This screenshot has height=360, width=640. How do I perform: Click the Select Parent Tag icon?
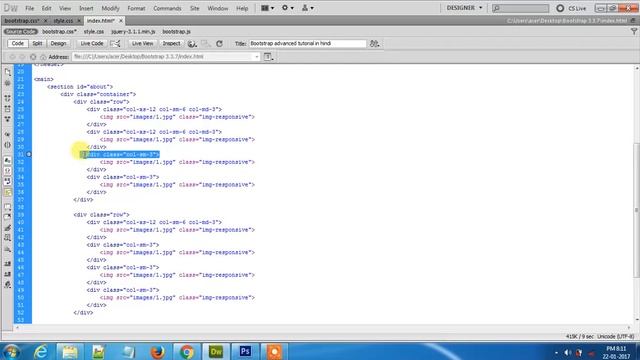pos(8,134)
